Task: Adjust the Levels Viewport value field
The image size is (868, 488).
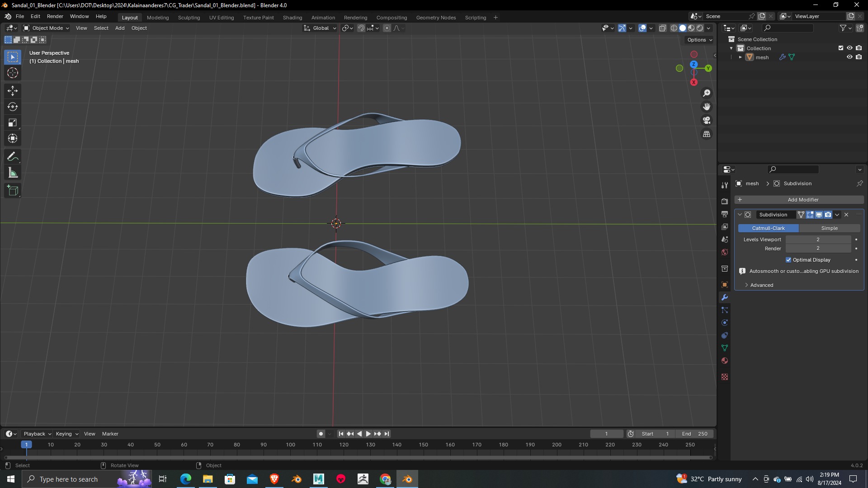Action: click(818, 239)
